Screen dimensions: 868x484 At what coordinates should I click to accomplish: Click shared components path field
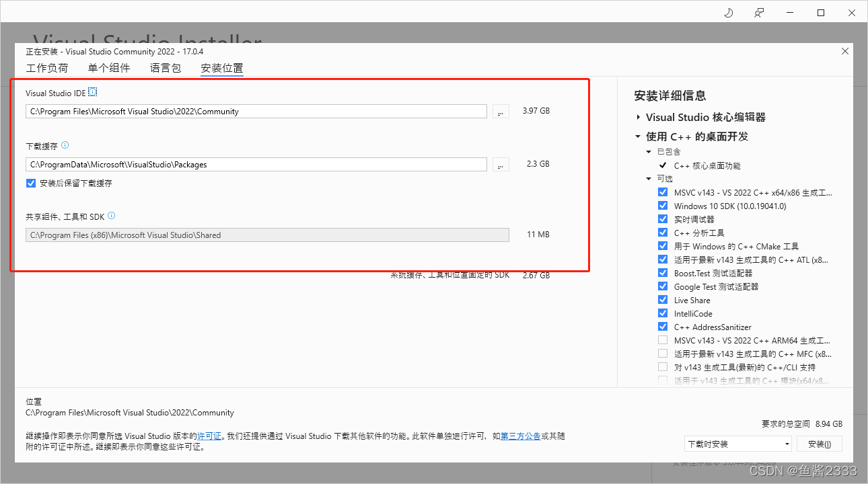tap(267, 235)
